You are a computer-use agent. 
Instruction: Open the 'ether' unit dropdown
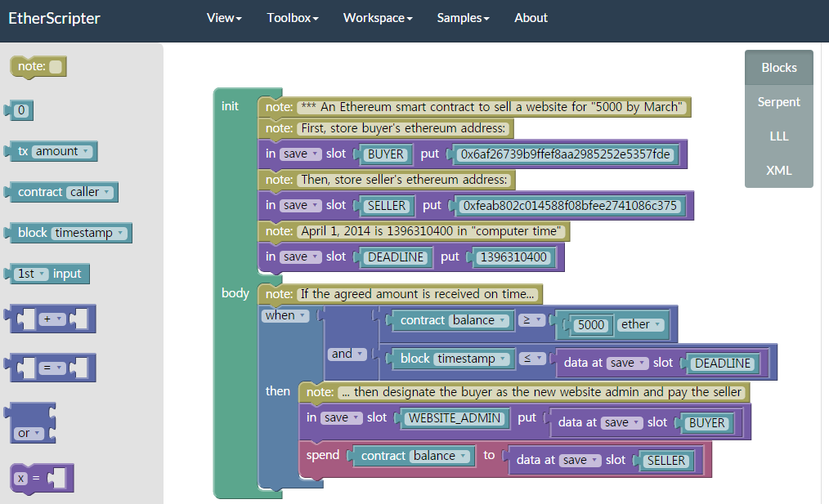641,324
